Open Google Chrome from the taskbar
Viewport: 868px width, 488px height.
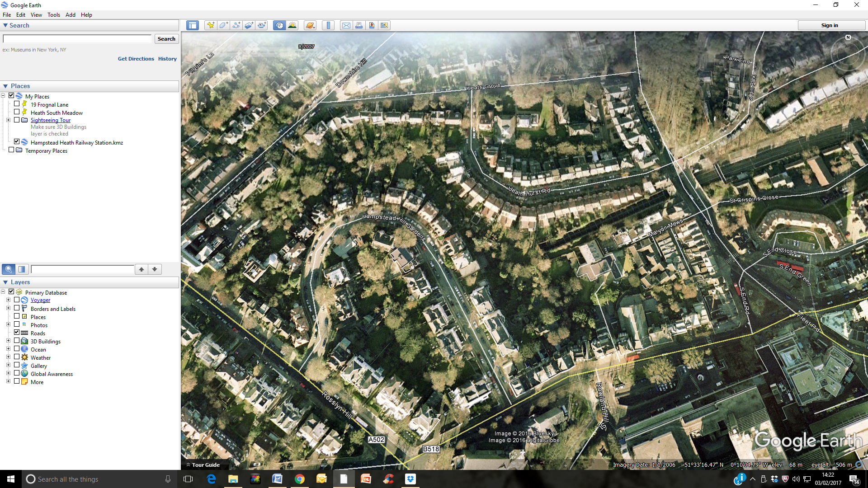299,479
